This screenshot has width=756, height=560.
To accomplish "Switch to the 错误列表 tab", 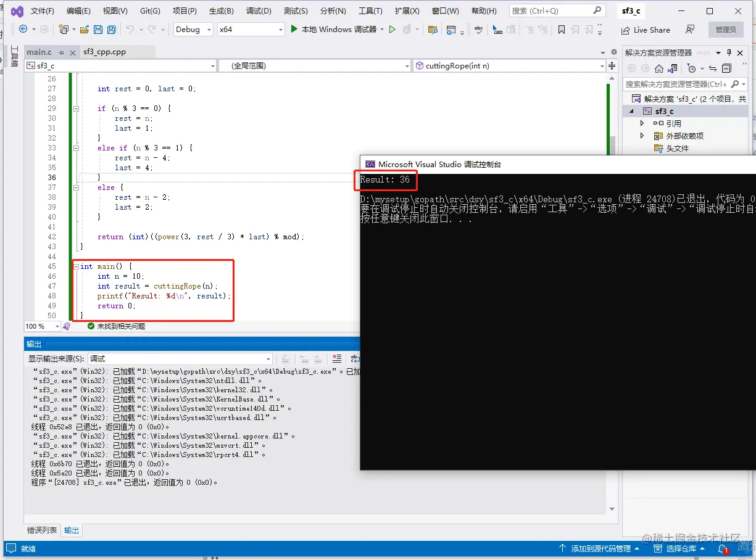I will click(42, 530).
